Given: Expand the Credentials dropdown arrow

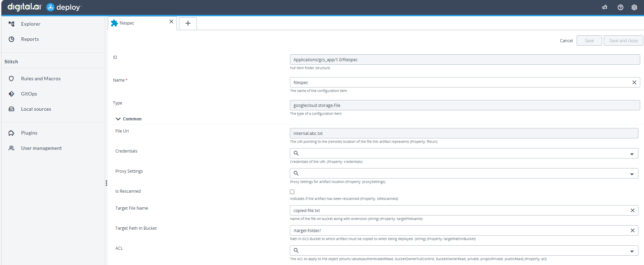Looking at the screenshot, I should pyautogui.click(x=632, y=154).
